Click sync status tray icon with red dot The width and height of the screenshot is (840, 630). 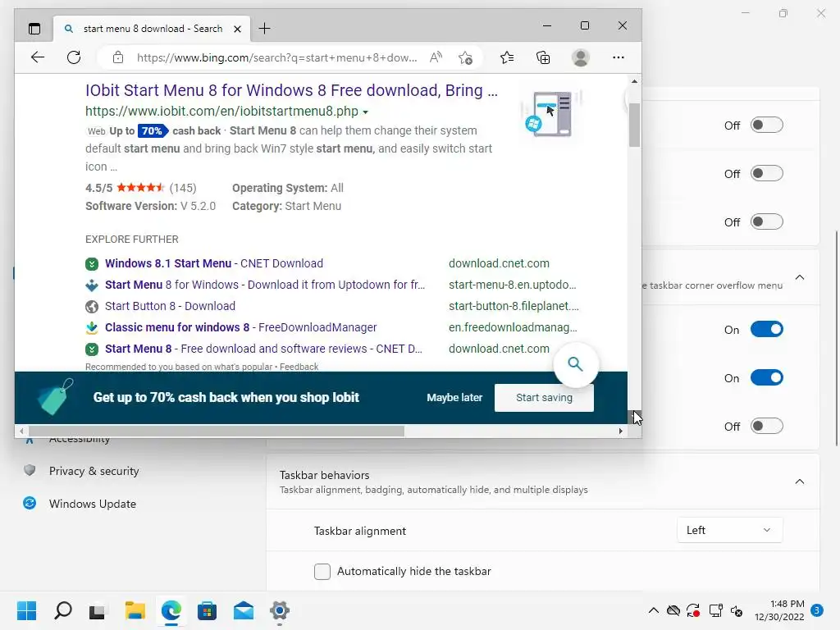pos(693,610)
